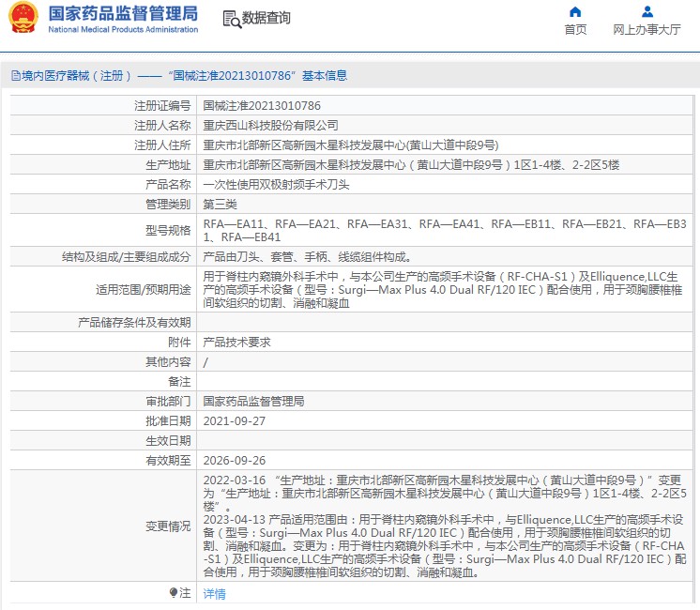
Task: Click the 适用范围/预期用途 description text
Action: [442, 290]
